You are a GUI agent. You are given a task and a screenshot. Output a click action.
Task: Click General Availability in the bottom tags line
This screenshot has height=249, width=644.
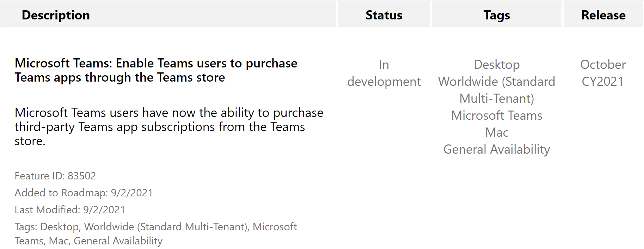118,241
